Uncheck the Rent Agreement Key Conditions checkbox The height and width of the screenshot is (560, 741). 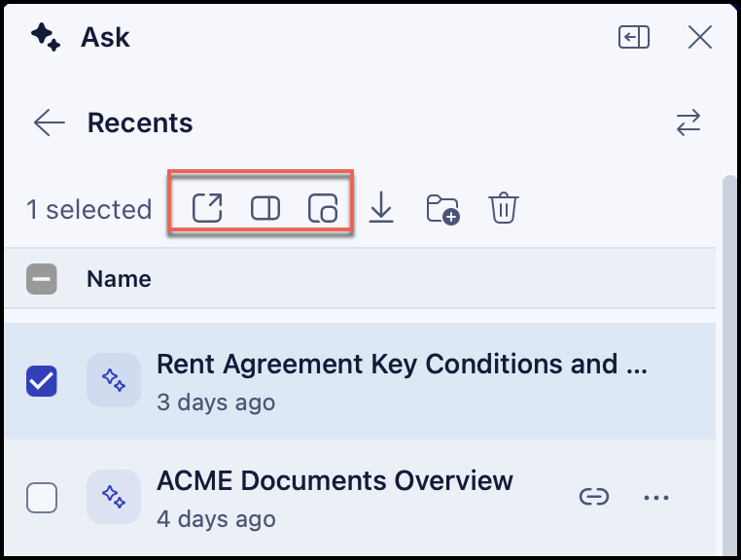(x=42, y=381)
